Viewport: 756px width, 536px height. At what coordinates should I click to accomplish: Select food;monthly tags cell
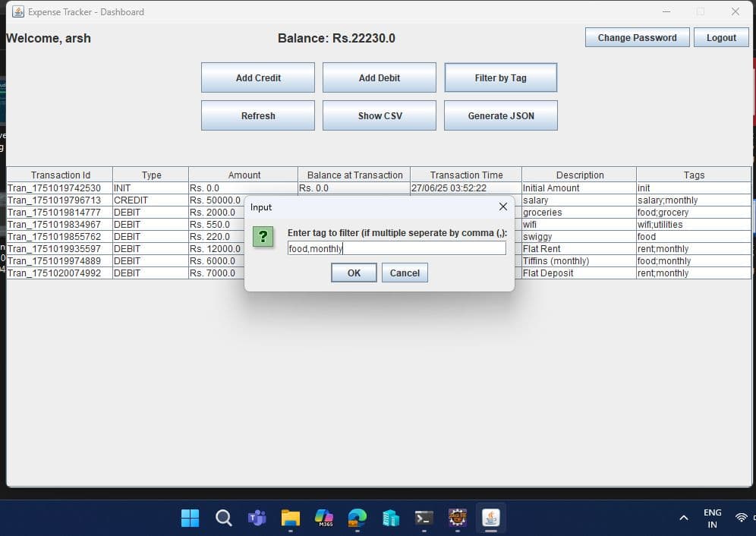pos(694,260)
